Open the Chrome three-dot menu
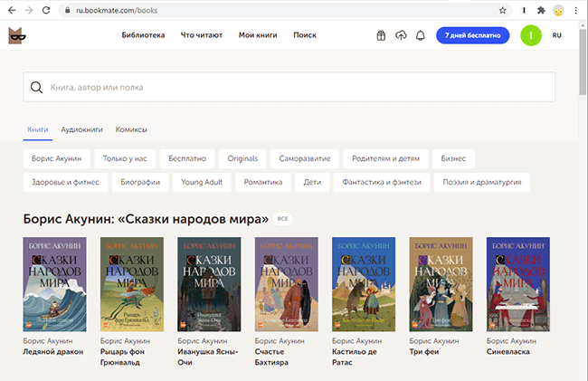This screenshot has width=588, height=381. tap(576, 11)
